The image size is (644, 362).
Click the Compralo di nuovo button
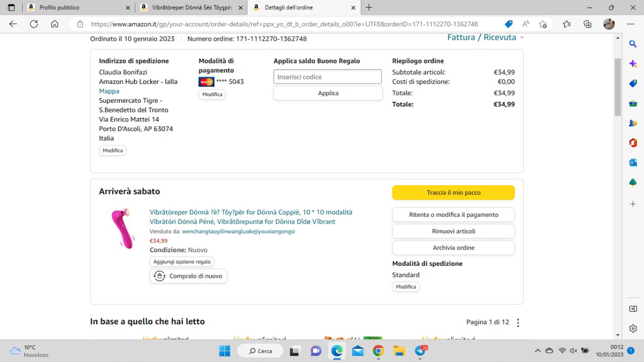(x=188, y=276)
